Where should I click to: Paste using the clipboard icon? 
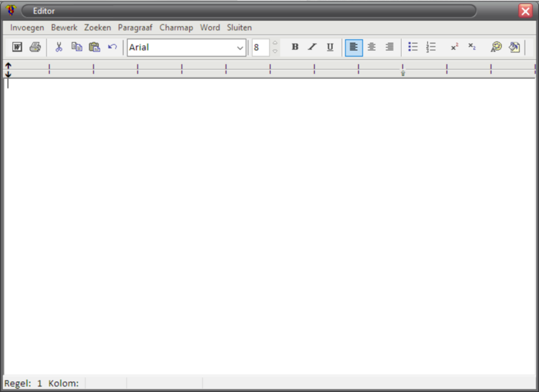[x=94, y=47]
